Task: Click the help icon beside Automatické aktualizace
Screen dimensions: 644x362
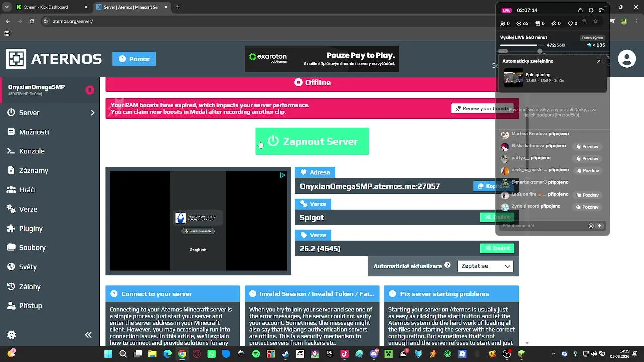Action: pyautogui.click(x=447, y=266)
